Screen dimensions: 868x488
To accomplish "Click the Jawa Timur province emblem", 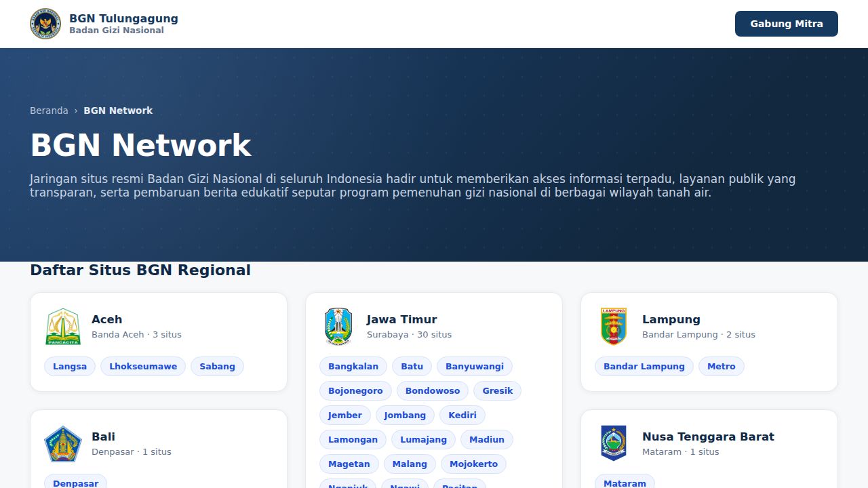I will tap(338, 327).
